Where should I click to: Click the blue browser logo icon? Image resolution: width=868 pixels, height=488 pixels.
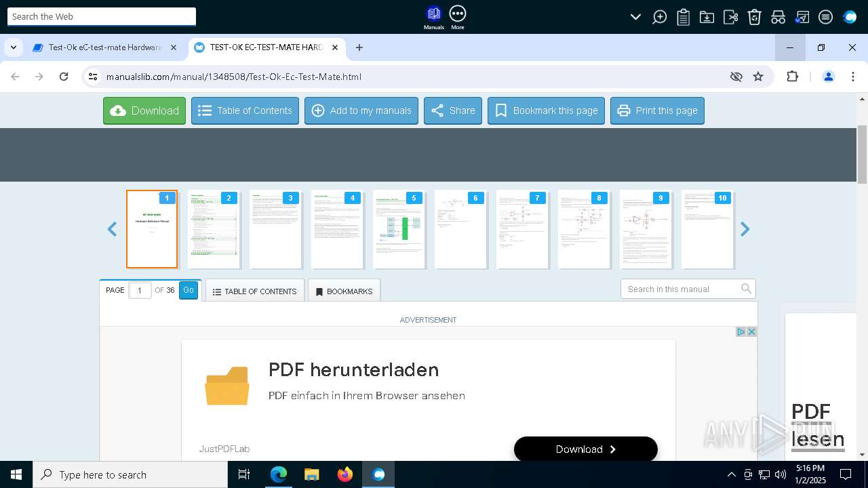click(x=850, y=17)
